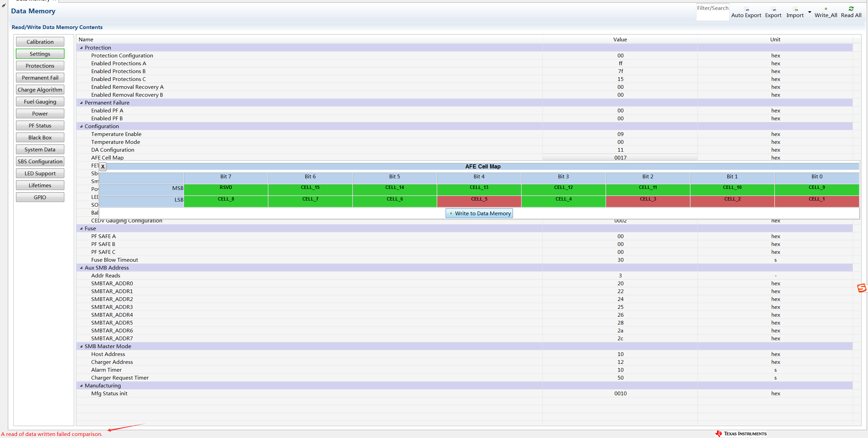Click the Sogou input method icon
This screenshot has height=438, width=868.
point(862,288)
